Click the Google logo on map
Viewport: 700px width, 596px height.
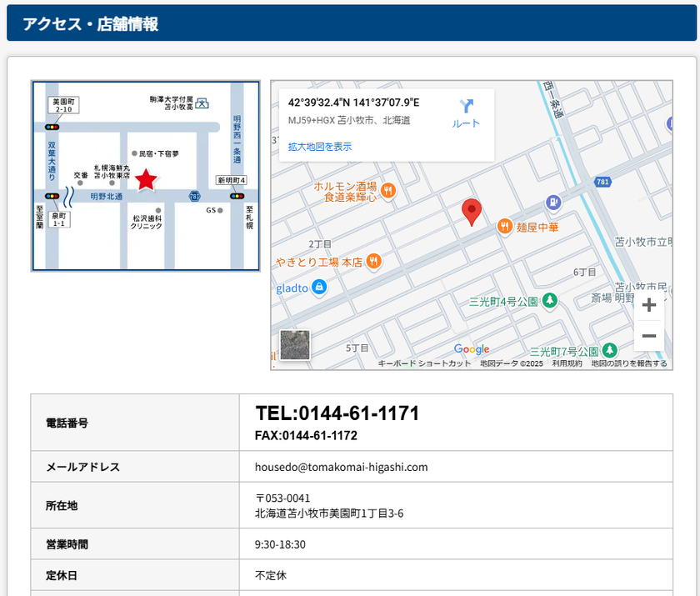(472, 349)
